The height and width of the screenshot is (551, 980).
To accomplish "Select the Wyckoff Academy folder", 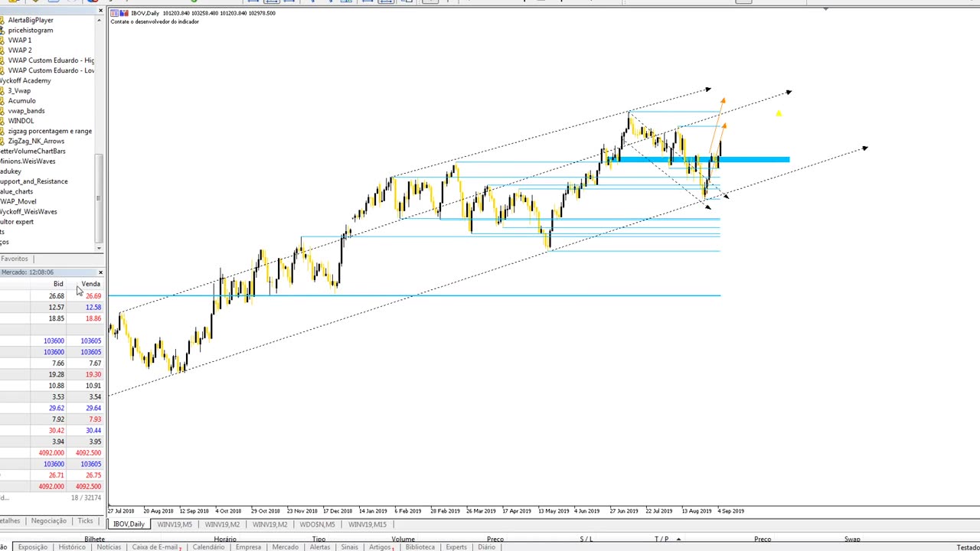I will [x=25, y=80].
